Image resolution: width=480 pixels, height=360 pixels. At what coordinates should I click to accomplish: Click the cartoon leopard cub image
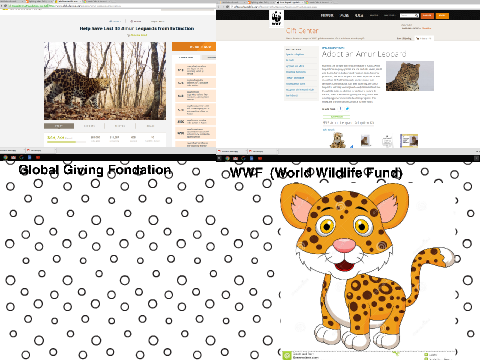(x=367, y=266)
